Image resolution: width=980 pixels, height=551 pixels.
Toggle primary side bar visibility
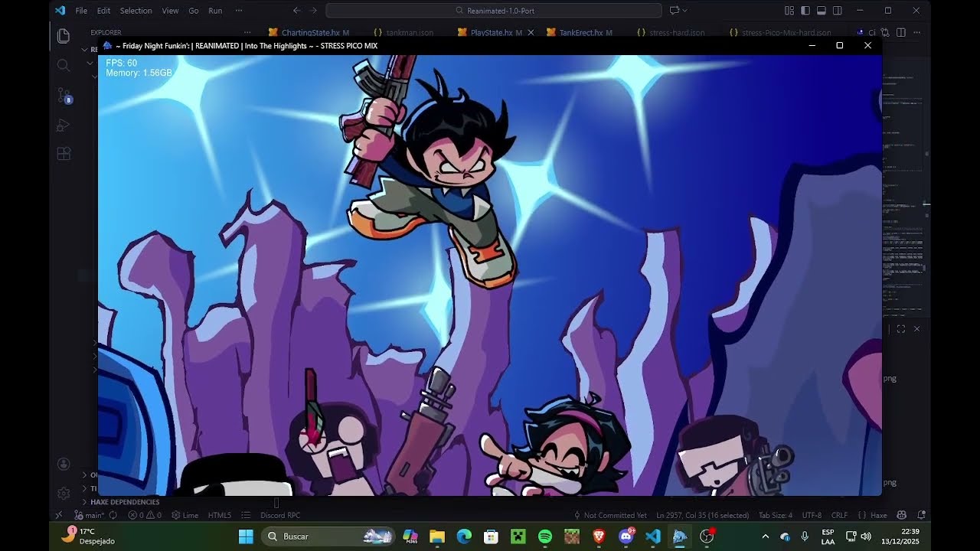click(805, 11)
